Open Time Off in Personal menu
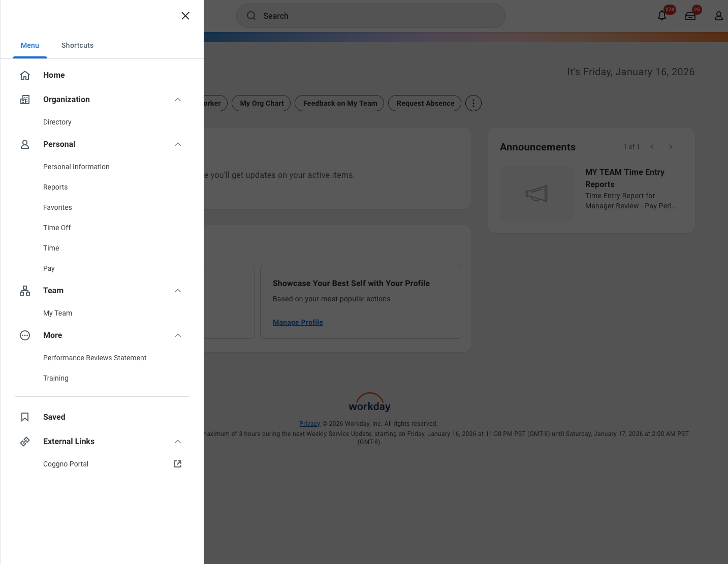The width and height of the screenshot is (728, 564). point(57,228)
